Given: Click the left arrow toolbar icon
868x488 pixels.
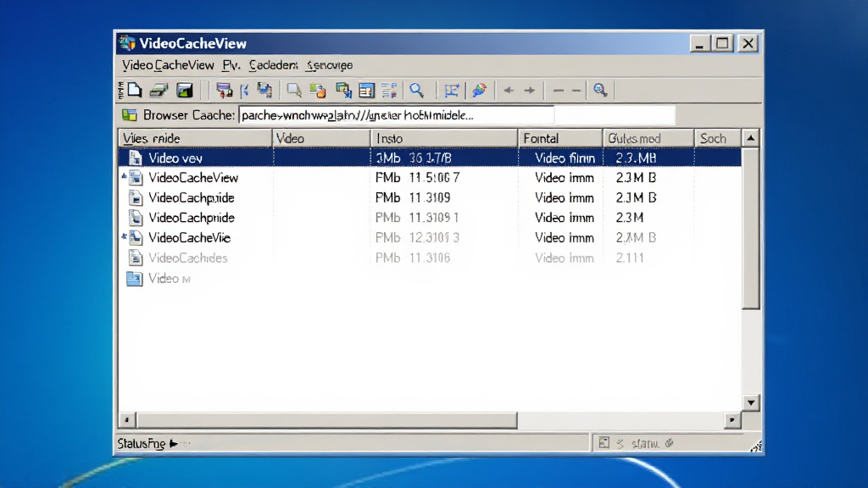Looking at the screenshot, I should (x=509, y=90).
